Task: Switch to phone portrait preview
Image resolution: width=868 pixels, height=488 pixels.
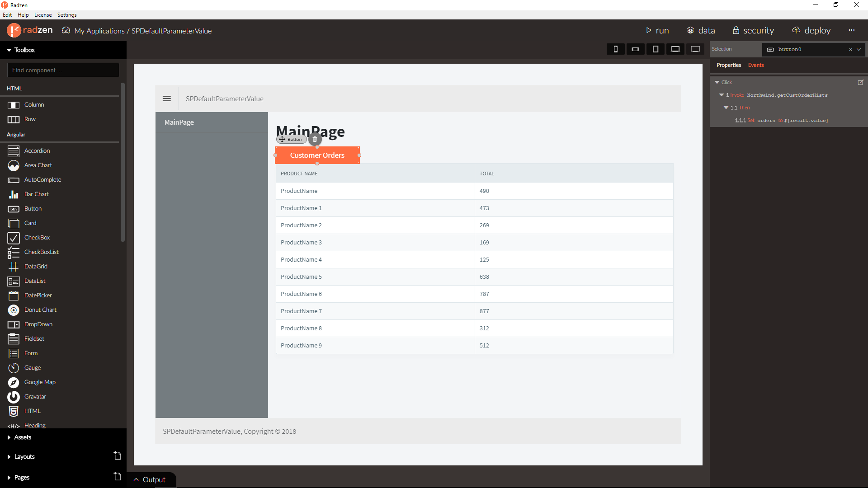Action: 615,49
